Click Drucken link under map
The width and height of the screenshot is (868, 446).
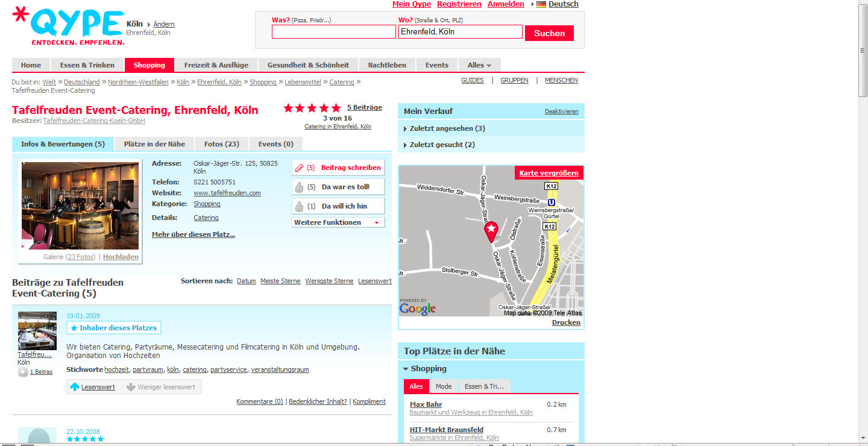pyautogui.click(x=566, y=322)
